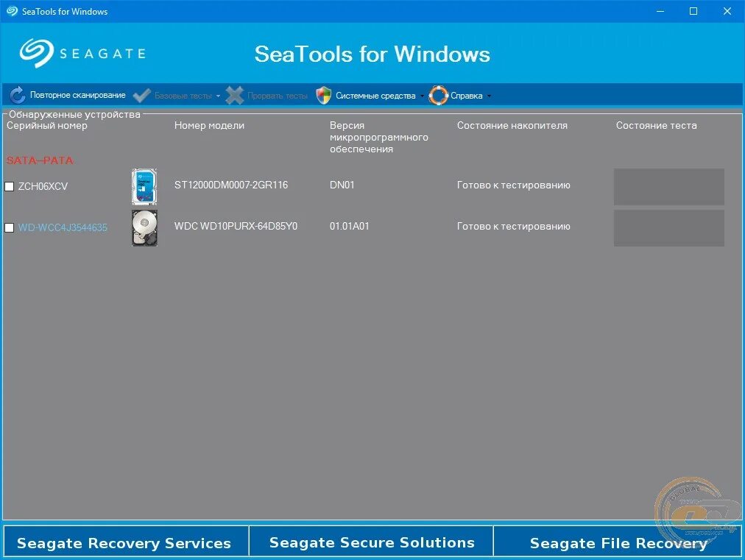Click Готово к тестированию for the WD10PURX drive

pyautogui.click(x=514, y=226)
